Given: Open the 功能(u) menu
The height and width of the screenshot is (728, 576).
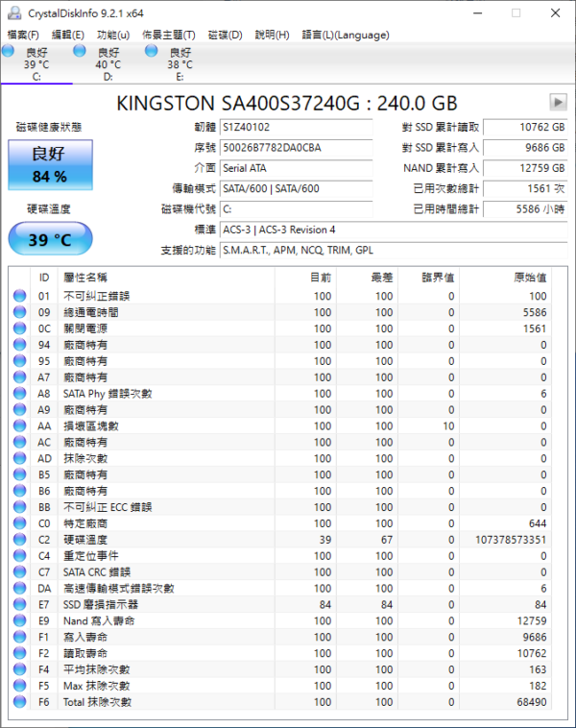Looking at the screenshot, I should 113,35.
